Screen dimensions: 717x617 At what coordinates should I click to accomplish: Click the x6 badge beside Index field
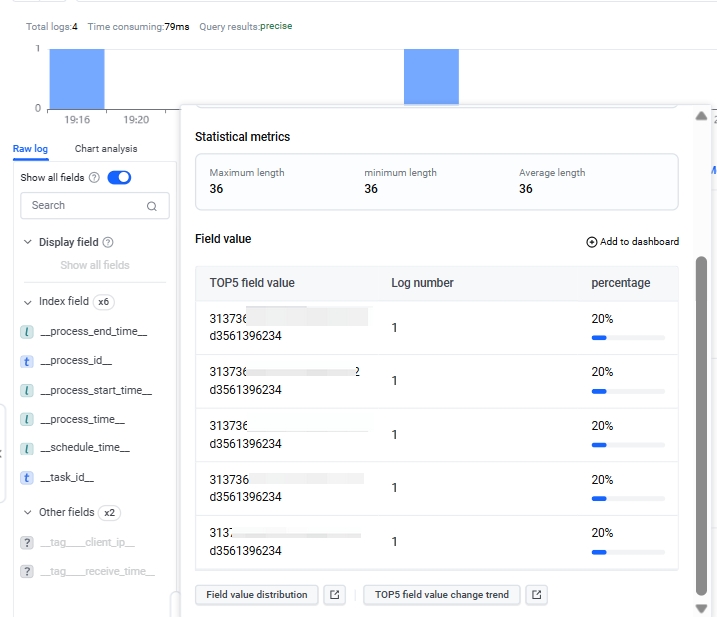[104, 302]
